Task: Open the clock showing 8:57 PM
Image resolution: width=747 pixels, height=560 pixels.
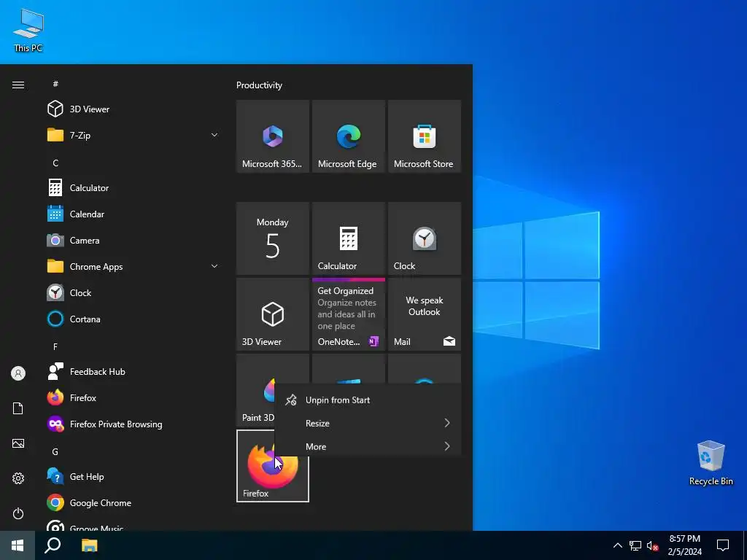Action: point(684,545)
